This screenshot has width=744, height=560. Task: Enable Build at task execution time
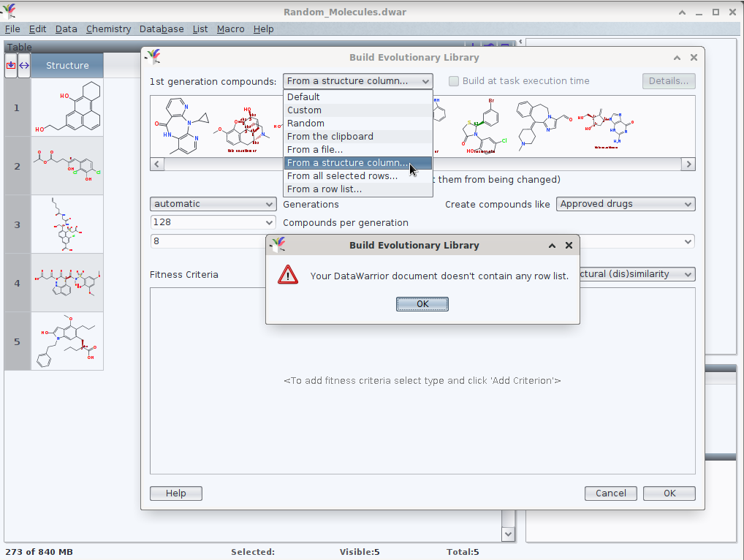[454, 81]
